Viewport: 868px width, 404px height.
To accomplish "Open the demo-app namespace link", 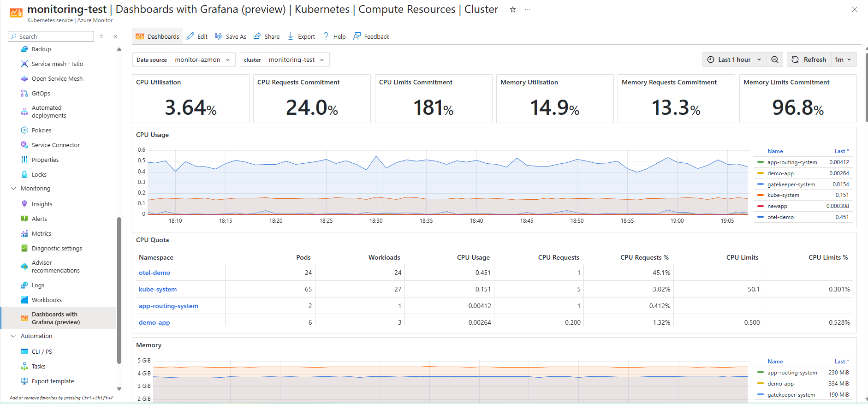I will [154, 322].
